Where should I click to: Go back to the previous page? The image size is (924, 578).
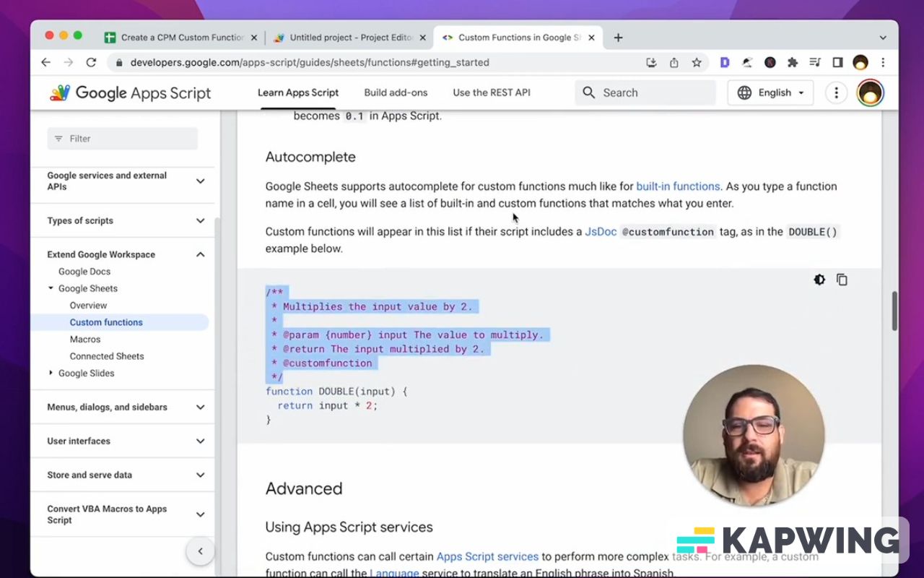(45, 62)
